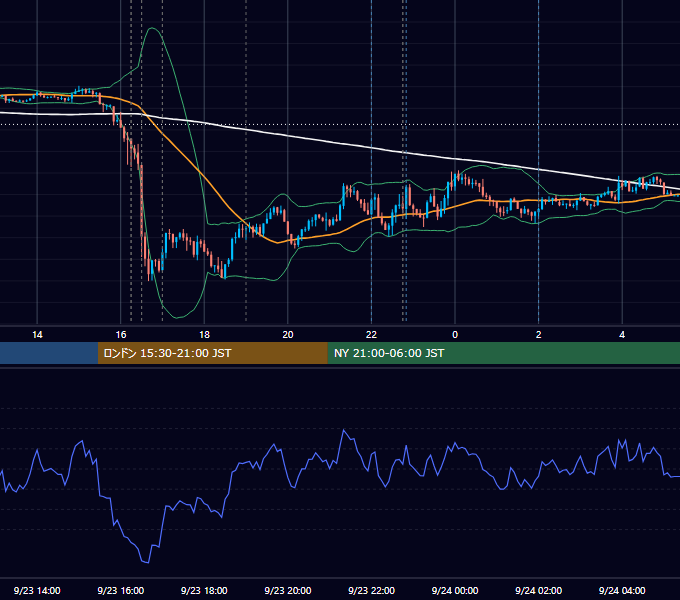Click hour label 2 under price chart
This screenshot has width=680, height=600.
point(539,335)
